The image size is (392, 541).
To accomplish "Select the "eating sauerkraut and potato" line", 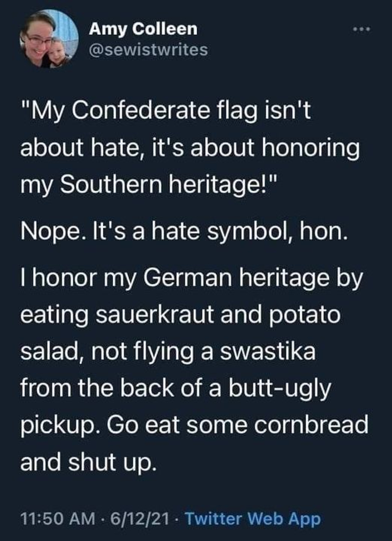I will pos(180,315).
